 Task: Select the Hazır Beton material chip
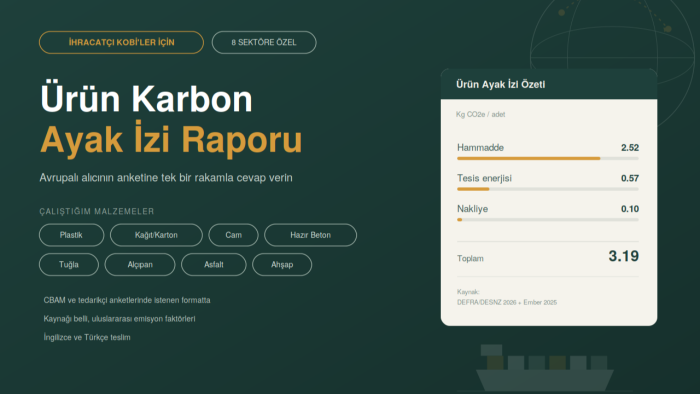(x=310, y=235)
